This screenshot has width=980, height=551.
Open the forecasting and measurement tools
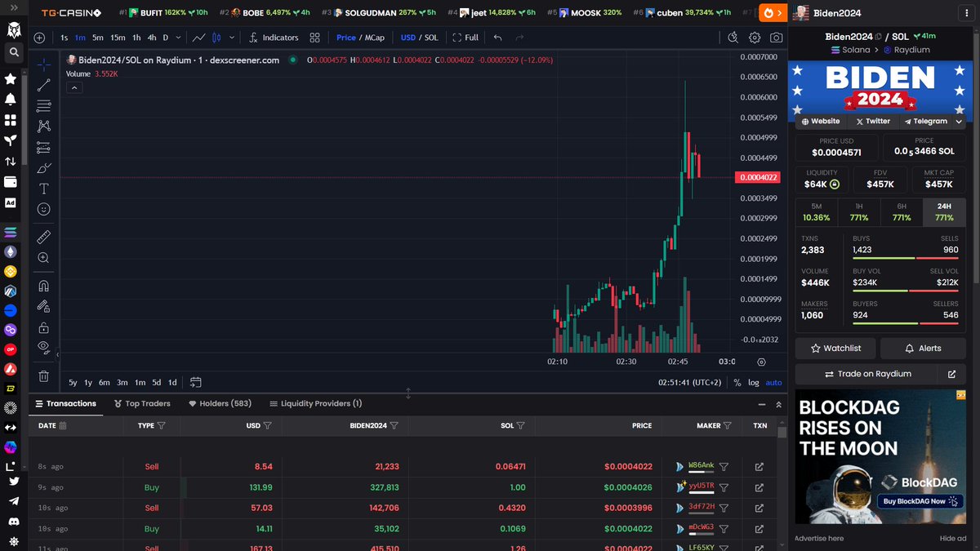(x=44, y=148)
